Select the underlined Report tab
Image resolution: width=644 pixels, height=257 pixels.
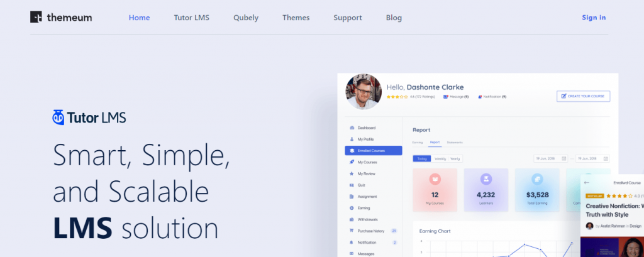[435, 143]
